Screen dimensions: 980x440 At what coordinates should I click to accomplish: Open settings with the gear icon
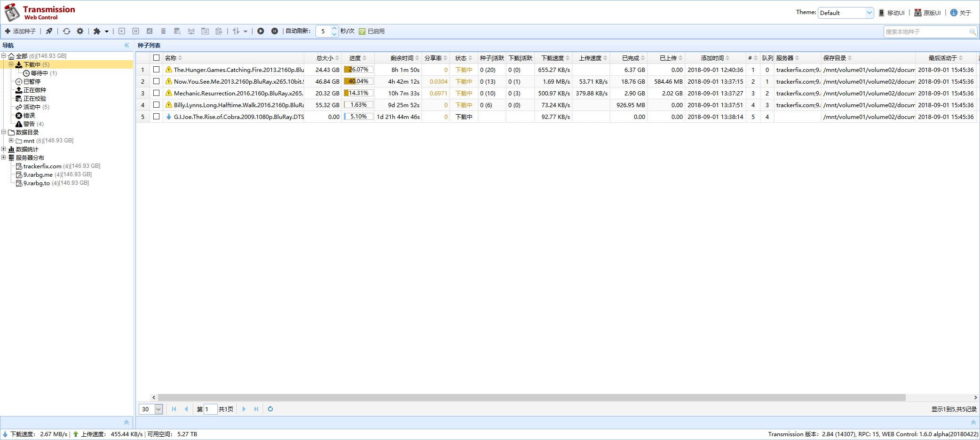[x=80, y=31]
